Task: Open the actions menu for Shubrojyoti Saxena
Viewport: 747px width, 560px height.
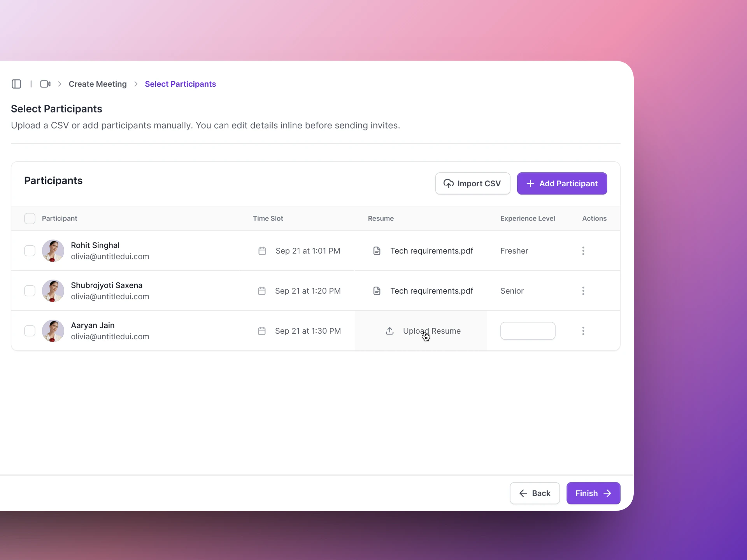Action: [583, 291]
